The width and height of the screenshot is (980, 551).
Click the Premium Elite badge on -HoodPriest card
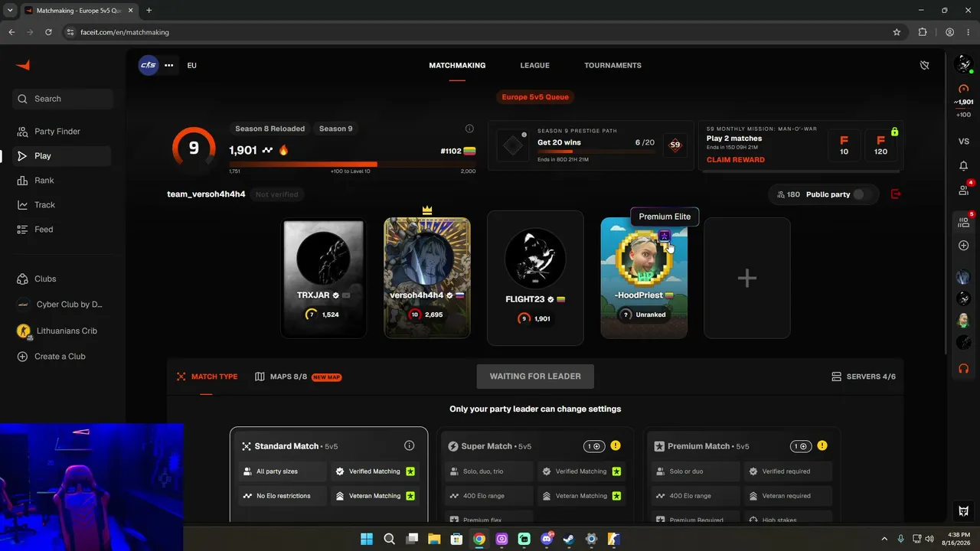coord(665,236)
